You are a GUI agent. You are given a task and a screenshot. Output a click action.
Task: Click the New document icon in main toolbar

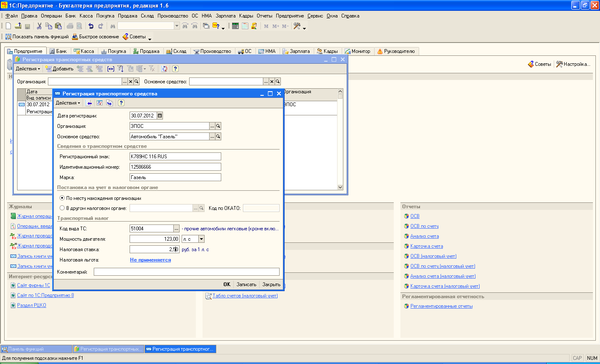click(x=8, y=26)
